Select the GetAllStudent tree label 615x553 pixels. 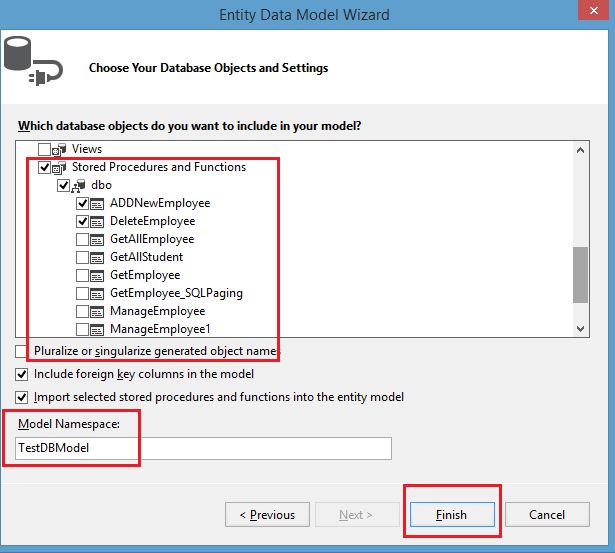(x=146, y=257)
